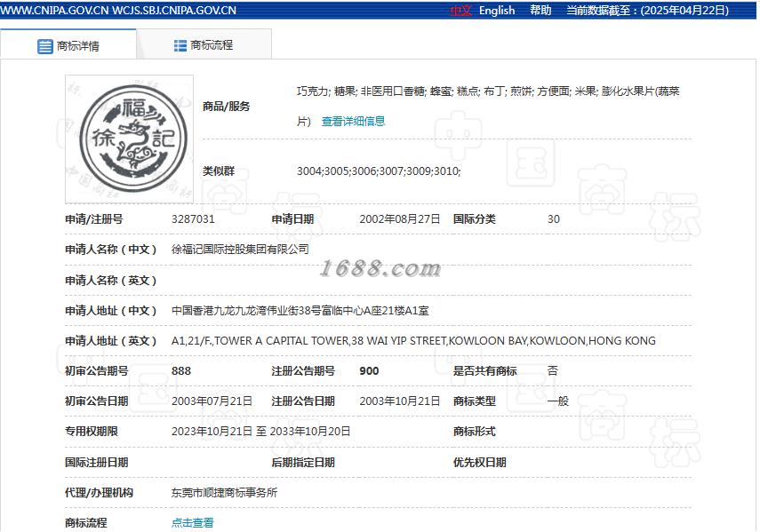The image size is (760, 532).
Task: Select trademark type value 一般
Action: coord(558,401)
